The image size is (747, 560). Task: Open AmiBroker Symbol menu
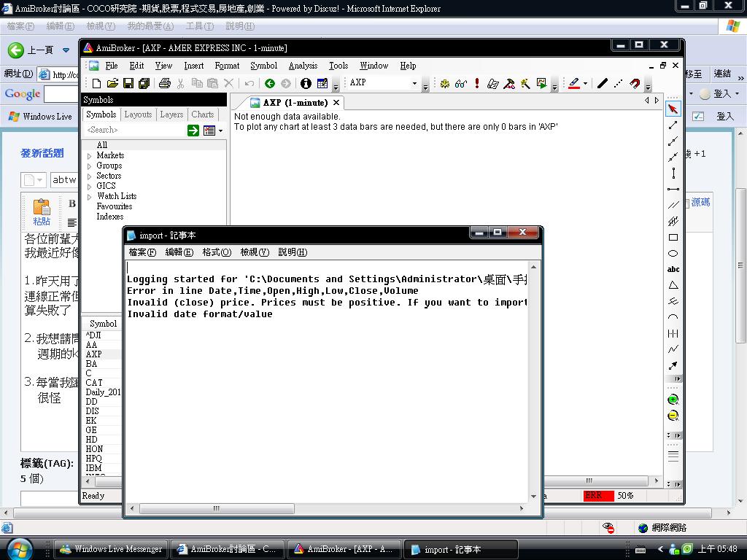263,66
